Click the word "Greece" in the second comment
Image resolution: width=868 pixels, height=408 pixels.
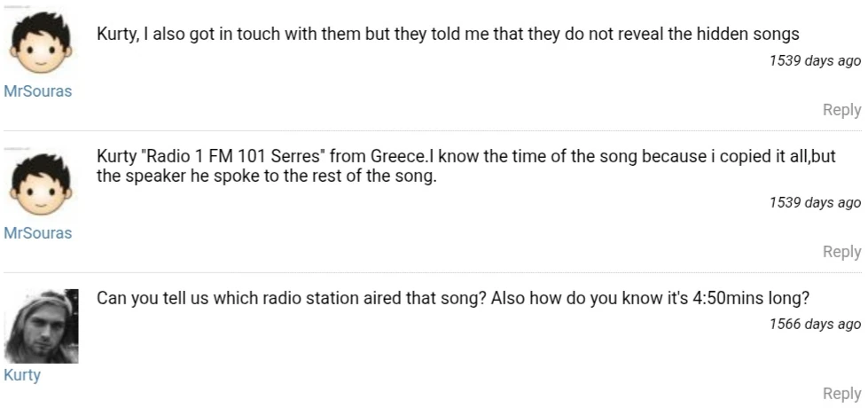point(398,158)
